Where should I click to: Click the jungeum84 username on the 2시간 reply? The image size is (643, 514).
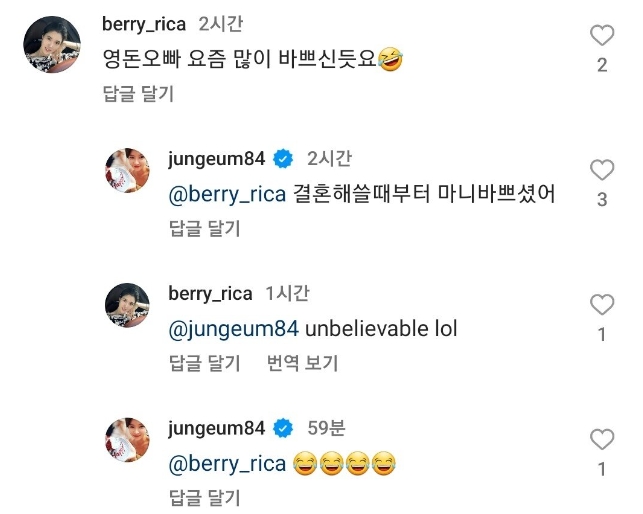tap(217, 159)
